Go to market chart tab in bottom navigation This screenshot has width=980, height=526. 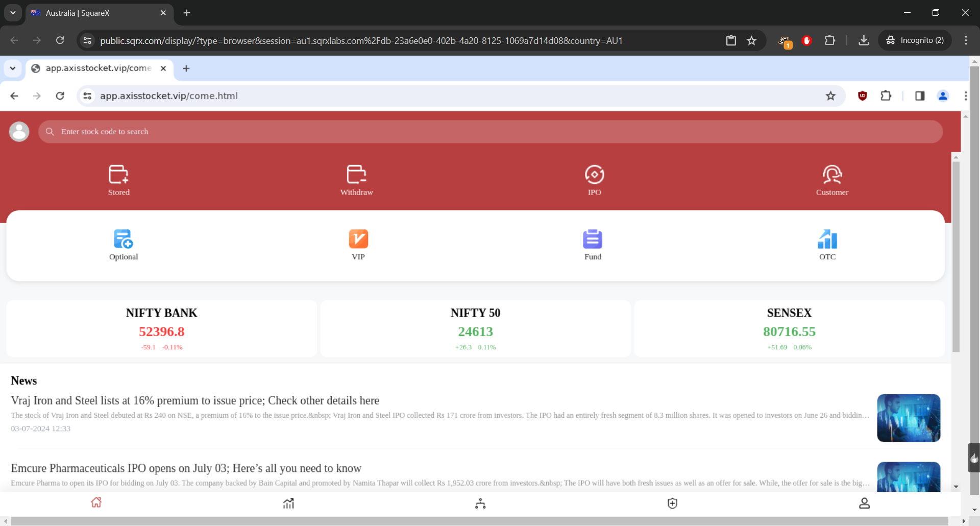288,504
